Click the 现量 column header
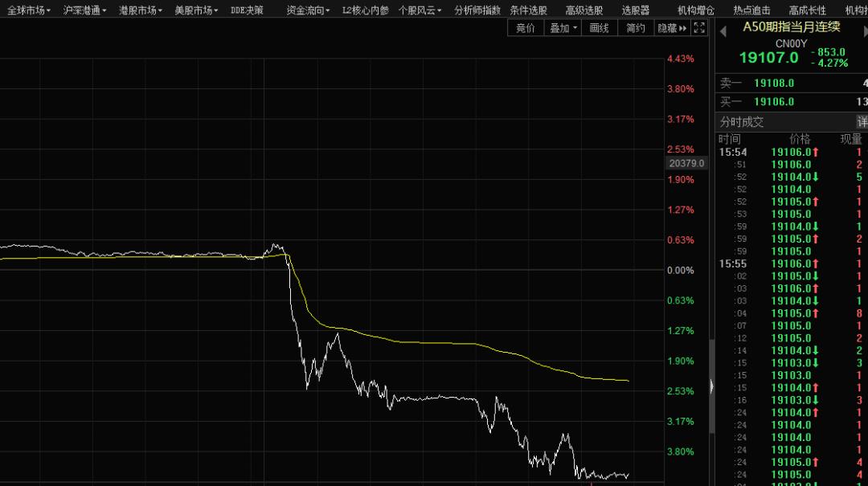Viewport: 868px width, 486px height. [x=851, y=139]
